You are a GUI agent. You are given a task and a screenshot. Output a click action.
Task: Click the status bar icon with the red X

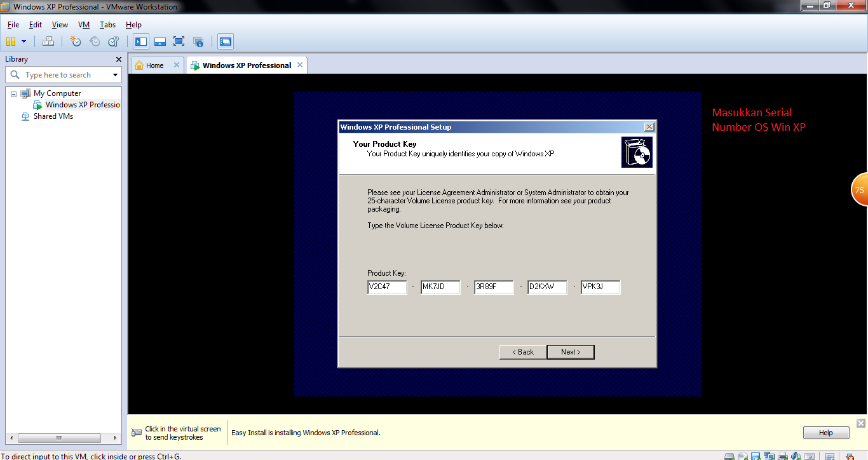[x=850, y=456]
